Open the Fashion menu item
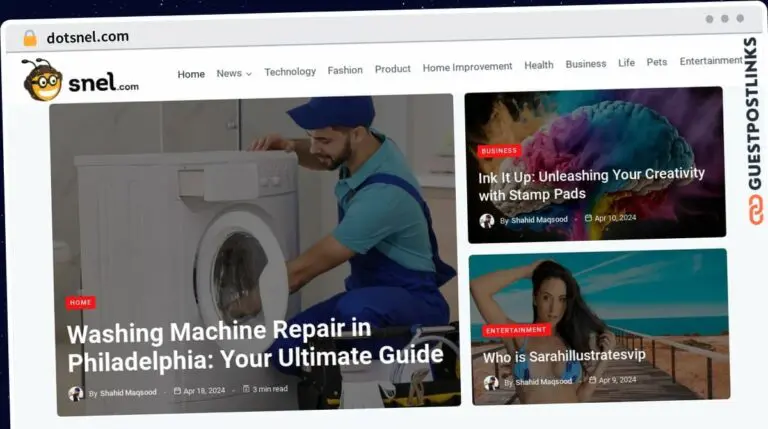 pos(345,71)
